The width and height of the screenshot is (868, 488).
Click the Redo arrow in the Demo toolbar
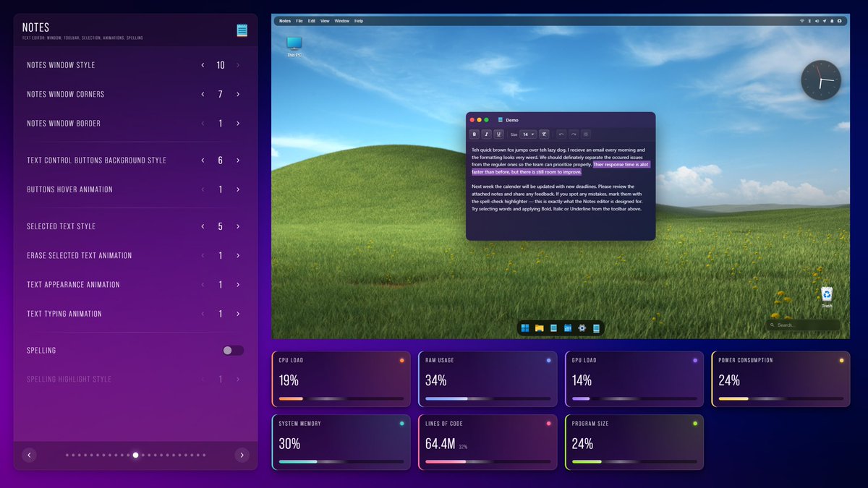[574, 134]
